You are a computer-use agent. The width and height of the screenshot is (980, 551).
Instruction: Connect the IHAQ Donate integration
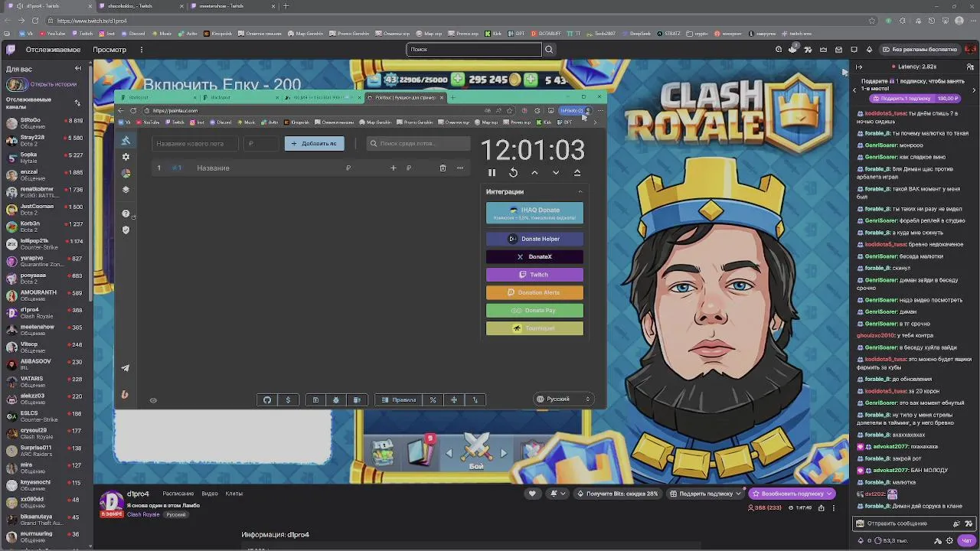[534, 213]
